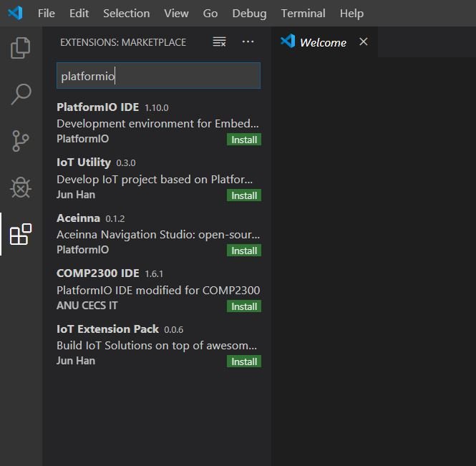Install the IoT Utility extension
476x466 pixels.
[x=244, y=195]
